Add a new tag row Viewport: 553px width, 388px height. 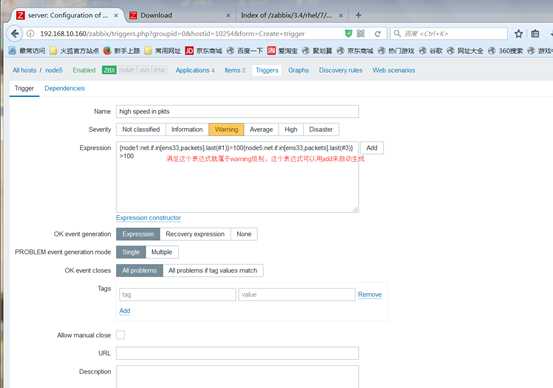tap(125, 310)
